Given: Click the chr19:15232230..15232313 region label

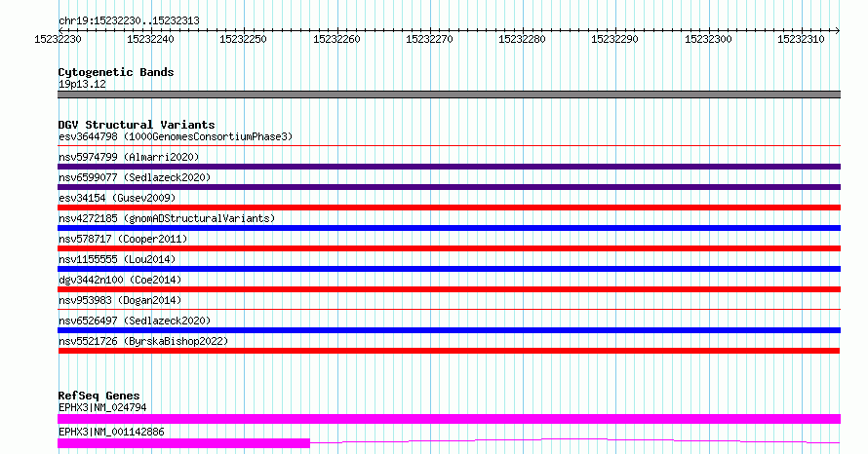Looking at the screenshot, I should pos(129,21).
